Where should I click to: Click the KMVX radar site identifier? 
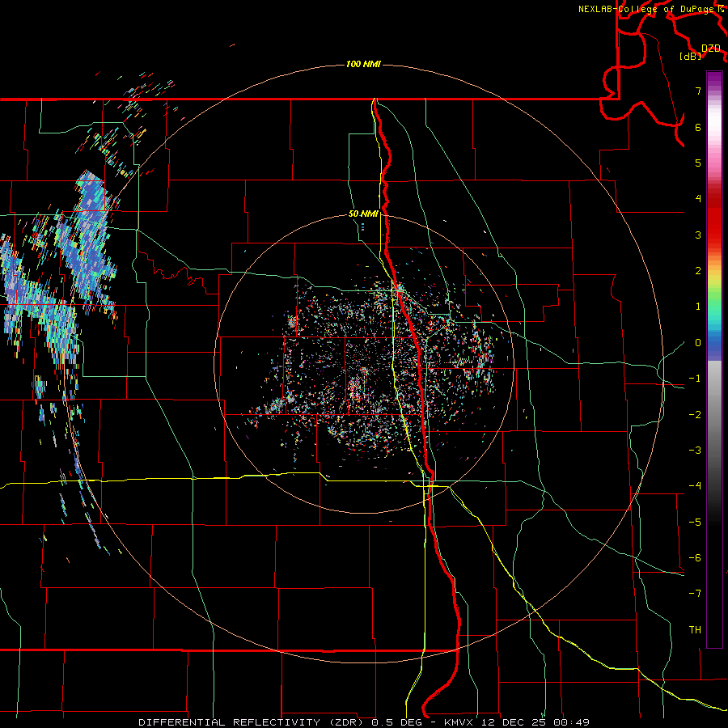(x=460, y=722)
